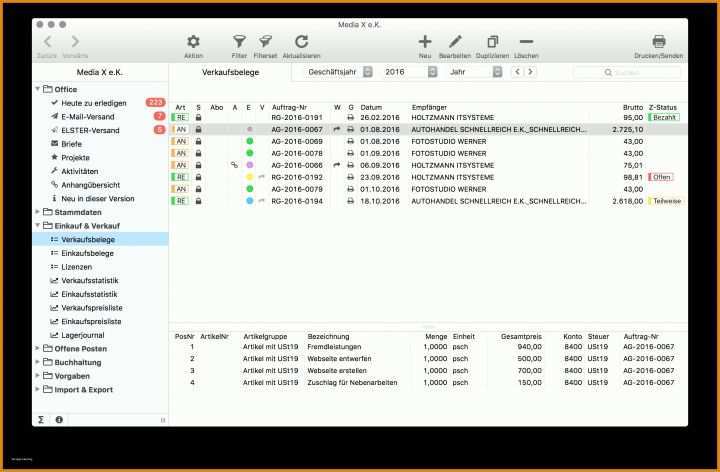Click the AN type badge of AG-2016-0079

(180, 189)
